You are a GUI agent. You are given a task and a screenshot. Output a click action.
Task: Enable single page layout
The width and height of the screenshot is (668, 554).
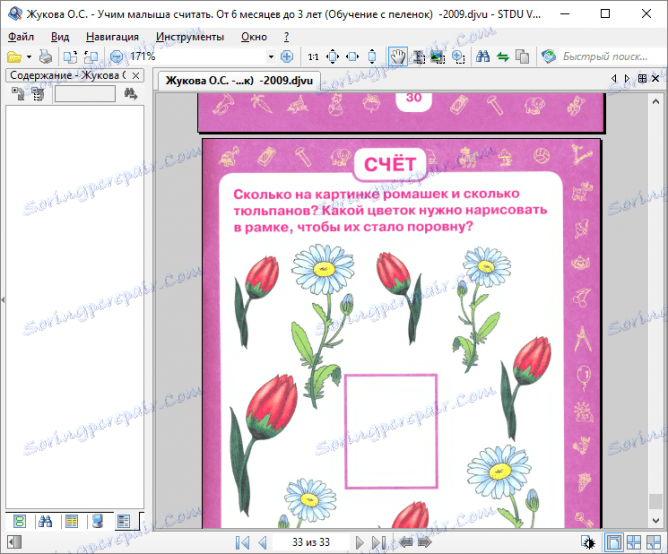[613, 542]
